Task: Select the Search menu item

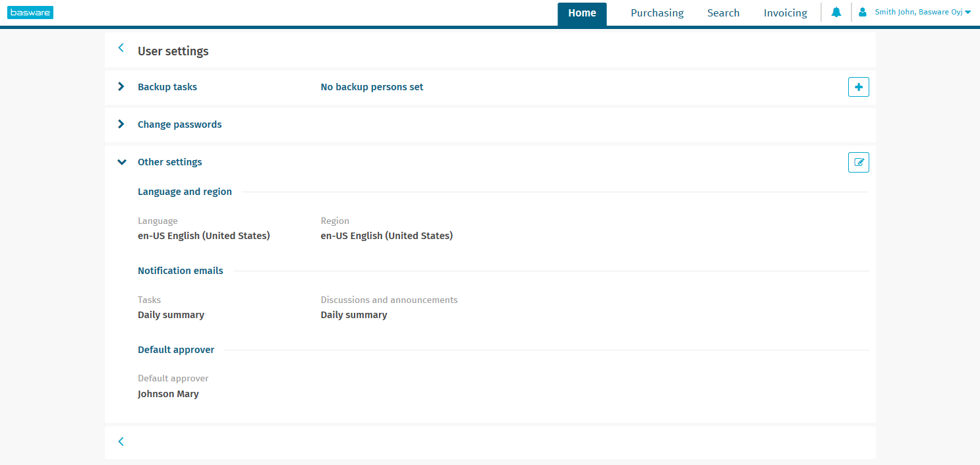Action: tap(723, 13)
